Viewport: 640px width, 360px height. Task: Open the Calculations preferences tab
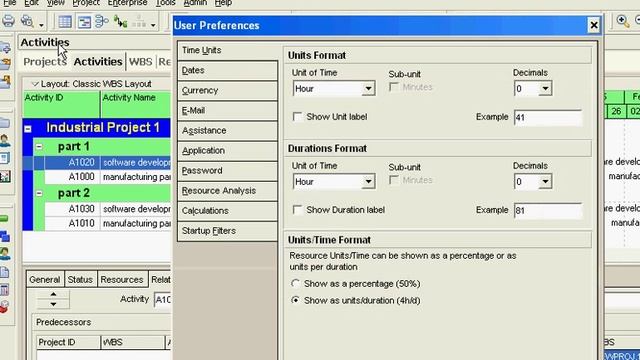tap(227, 211)
